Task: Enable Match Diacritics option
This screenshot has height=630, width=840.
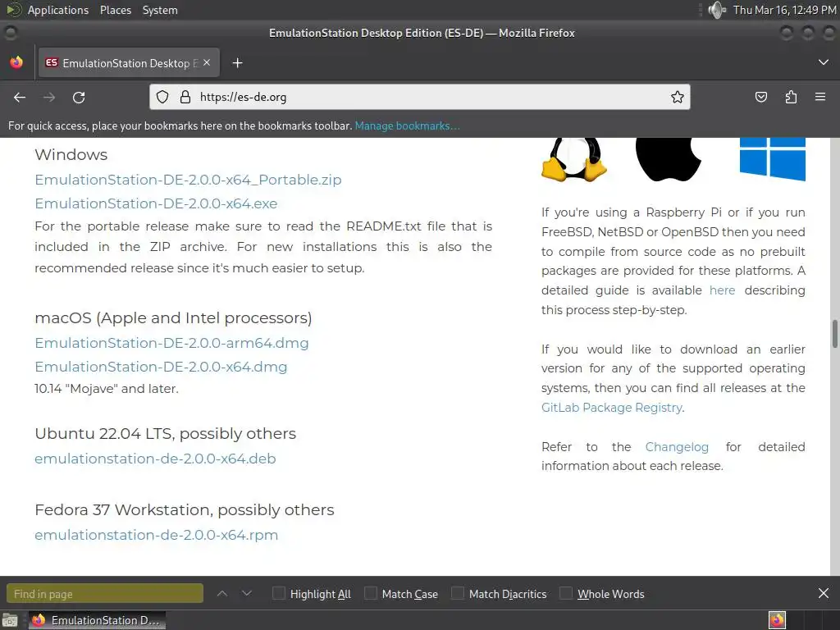Action: (x=457, y=593)
